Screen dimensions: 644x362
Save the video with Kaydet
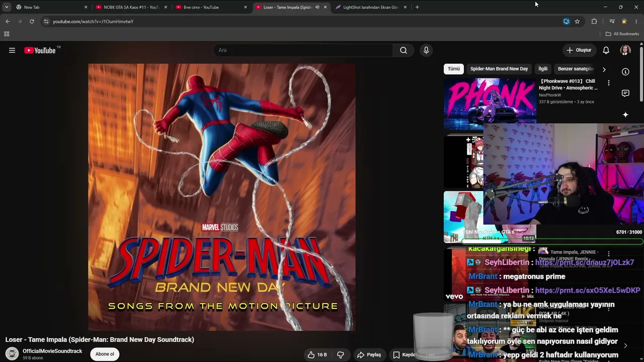(x=404, y=354)
